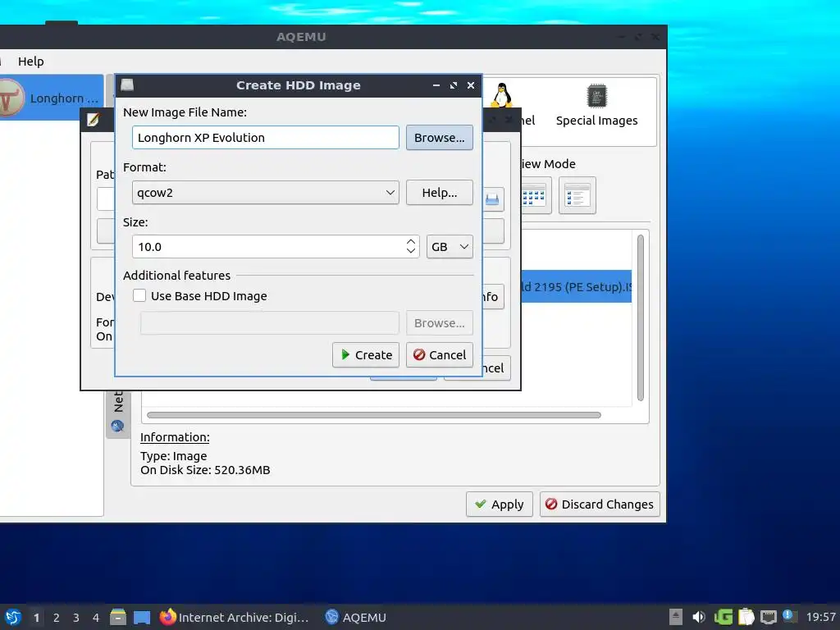This screenshot has height=630, width=840.
Task: Cancel the Create HDD Image dialog
Action: 440,354
